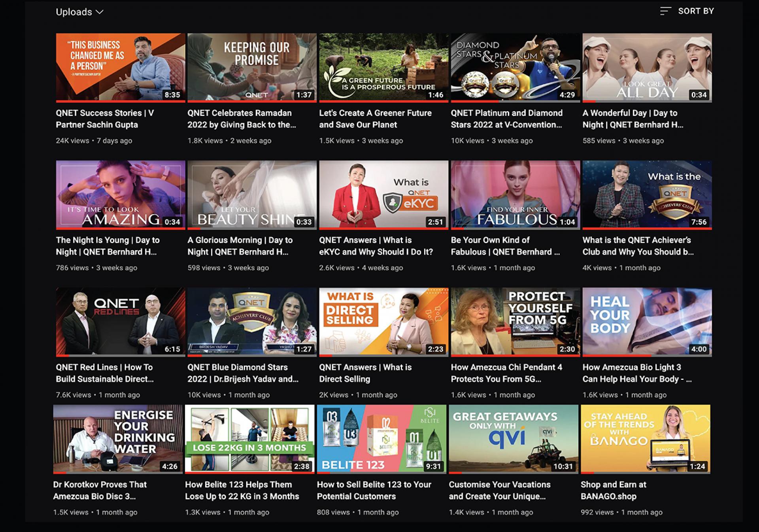This screenshot has height=532, width=759.
Task: Click '585 views • 3 weeks ago' text
Action: pos(623,141)
